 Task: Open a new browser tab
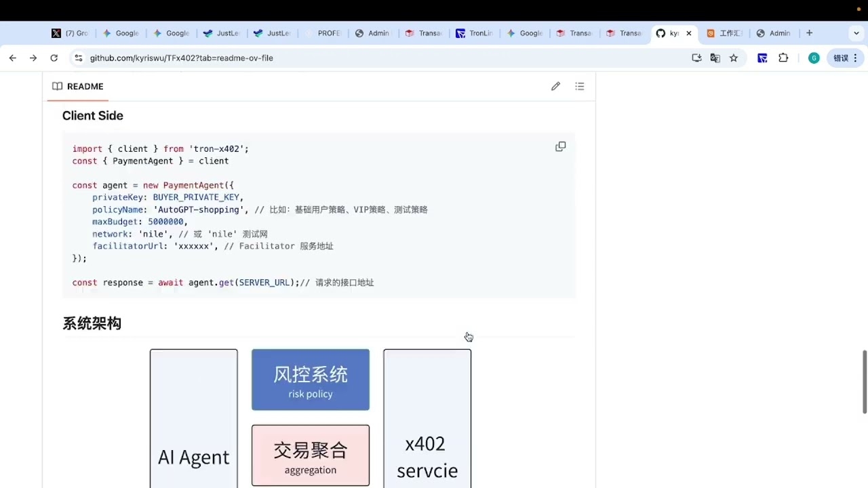coord(809,33)
